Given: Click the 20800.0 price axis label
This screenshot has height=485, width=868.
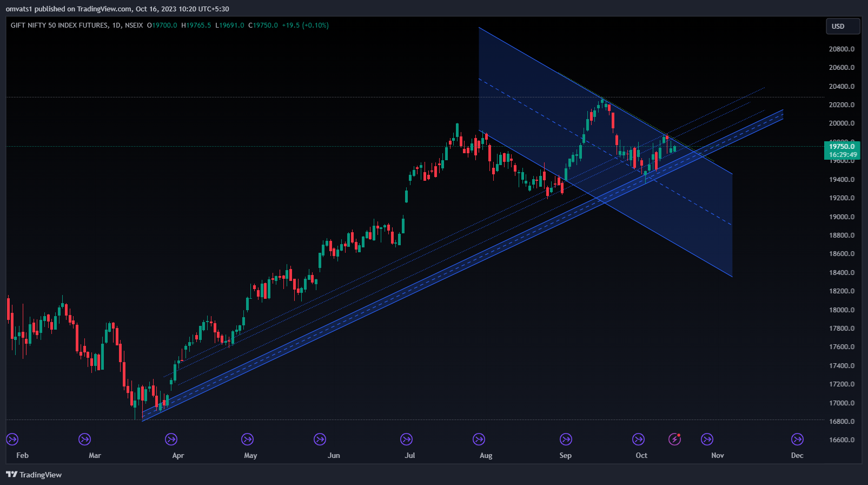Looking at the screenshot, I should coord(842,49).
